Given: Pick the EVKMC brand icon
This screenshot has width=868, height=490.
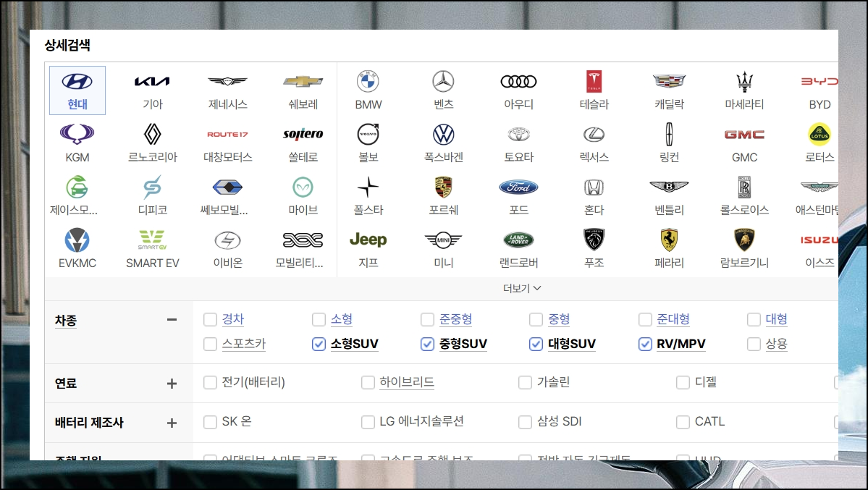Looking at the screenshot, I should click(77, 240).
